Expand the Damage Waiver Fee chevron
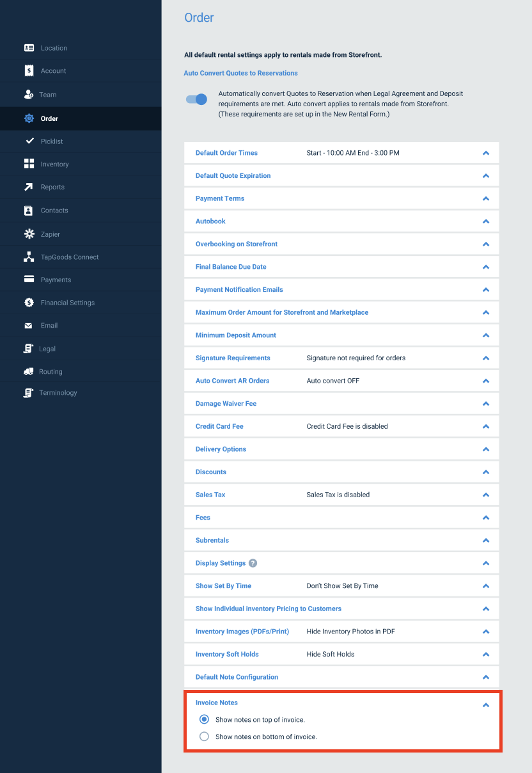This screenshot has height=773, width=532. (x=486, y=404)
